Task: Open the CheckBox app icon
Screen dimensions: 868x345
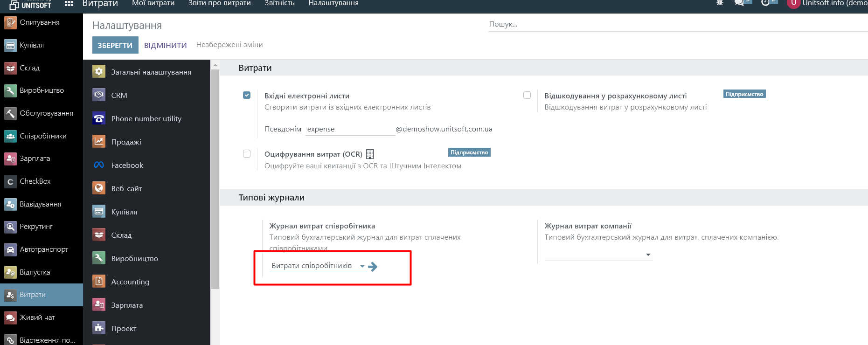Action: pyautogui.click(x=10, y=181)
